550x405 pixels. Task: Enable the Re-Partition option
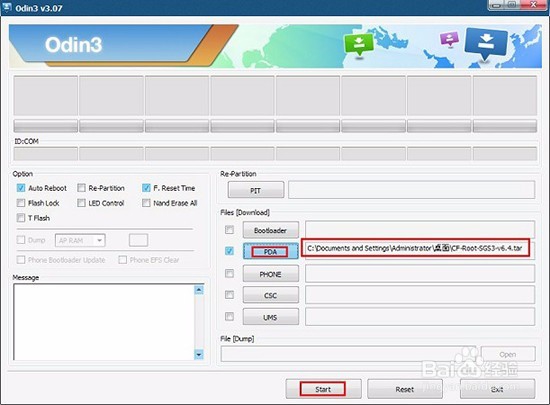tap(81, 188)
